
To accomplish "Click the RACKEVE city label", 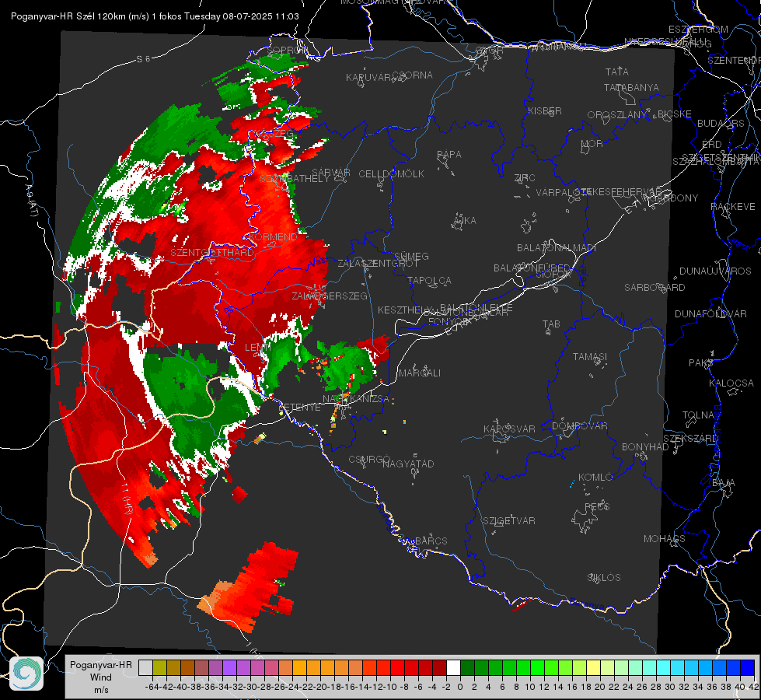I will (733, 207).
